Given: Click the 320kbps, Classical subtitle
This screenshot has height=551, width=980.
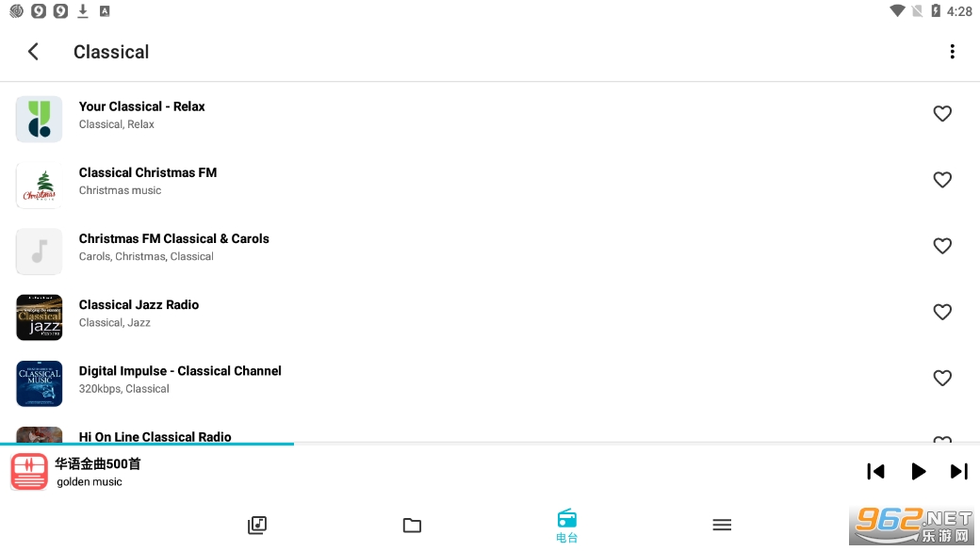Looking at the screenshot, I should point(123,389).
